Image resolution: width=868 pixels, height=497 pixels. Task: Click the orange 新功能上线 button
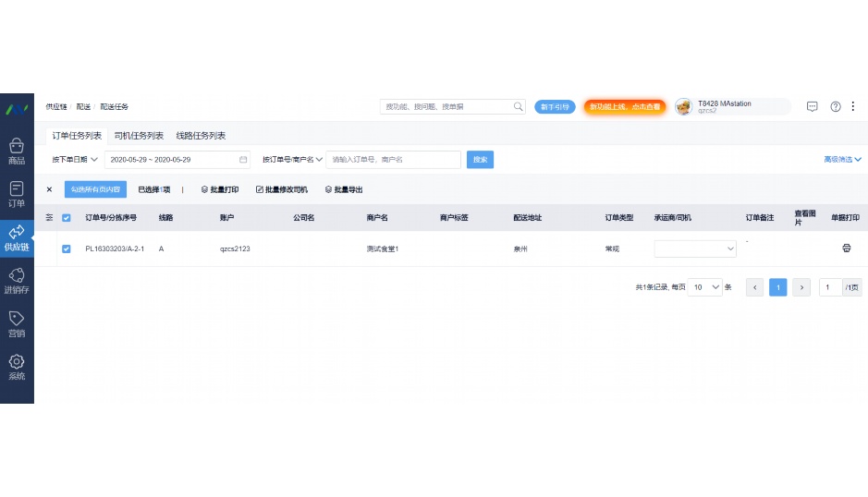tap(625, 107)
